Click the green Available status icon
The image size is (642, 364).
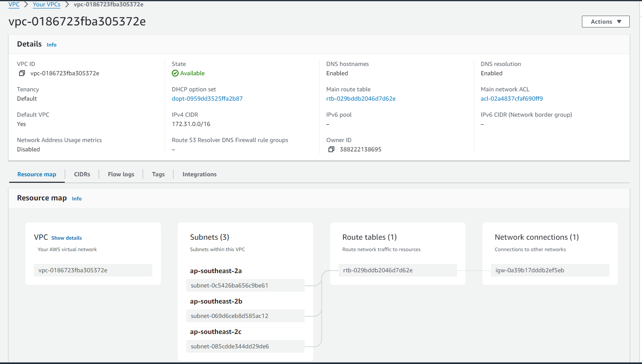coord(175,74)
